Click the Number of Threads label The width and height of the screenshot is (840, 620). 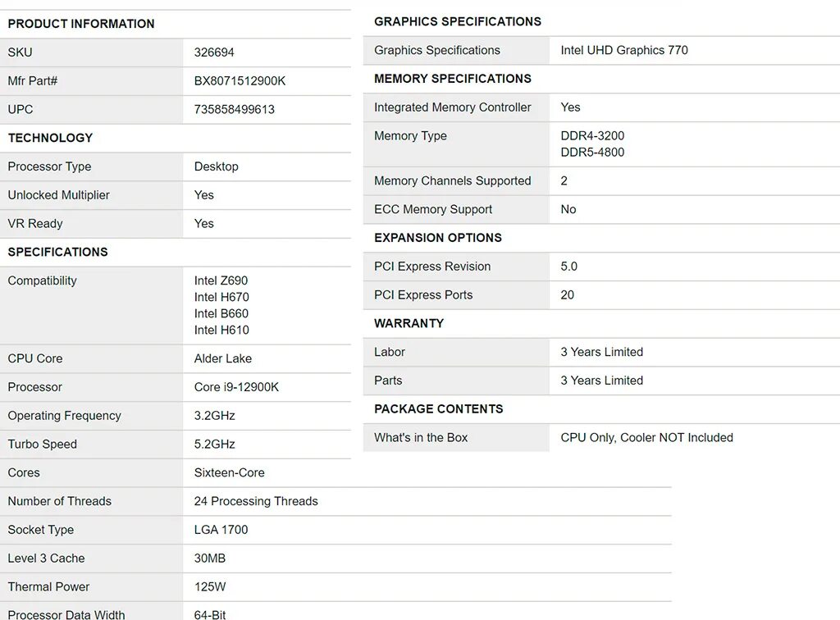59,501
